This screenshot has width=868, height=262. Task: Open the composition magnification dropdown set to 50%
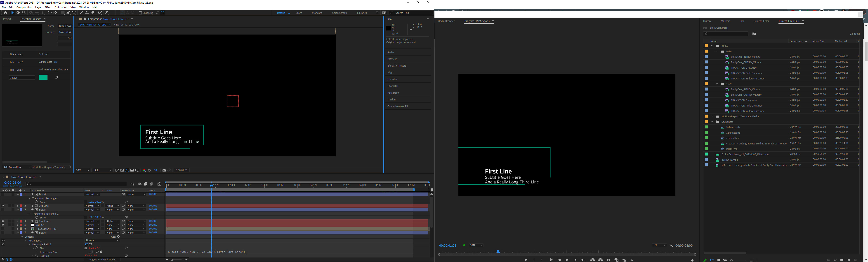(82, 170)
